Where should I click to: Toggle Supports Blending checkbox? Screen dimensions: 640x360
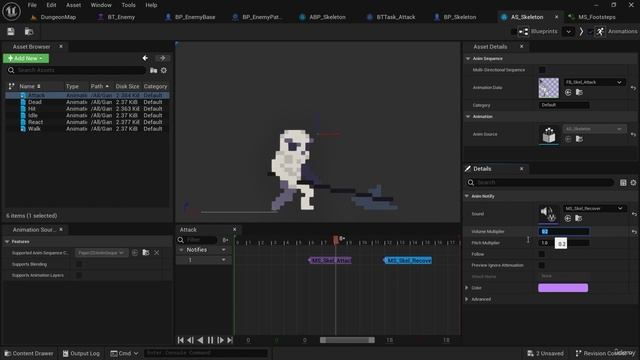79,264
